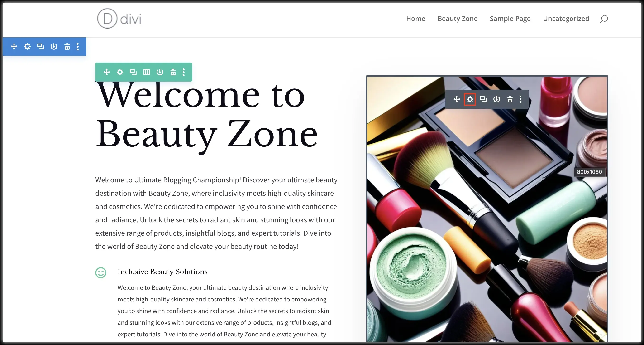Screen dimensions: 644x345
Task: Open more options in blue section toolbar
Action: point(78,46)
